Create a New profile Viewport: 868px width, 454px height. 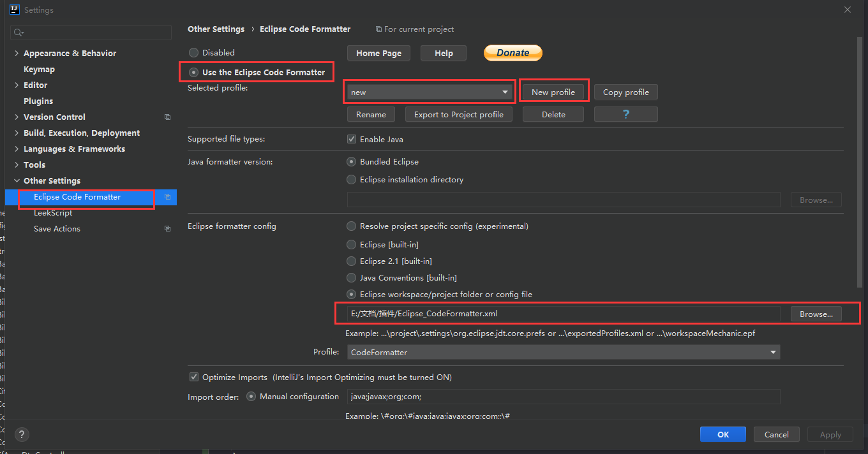click(x=553, y=92)
